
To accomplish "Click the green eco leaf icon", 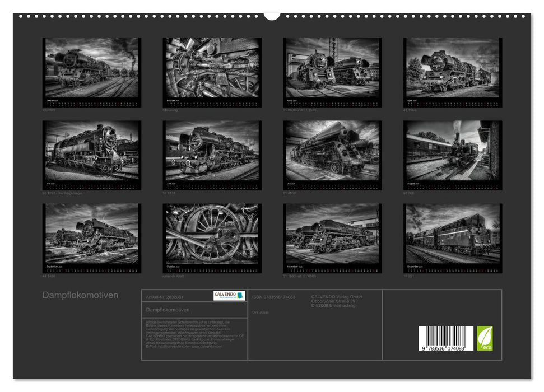I will tap(485, 338).
